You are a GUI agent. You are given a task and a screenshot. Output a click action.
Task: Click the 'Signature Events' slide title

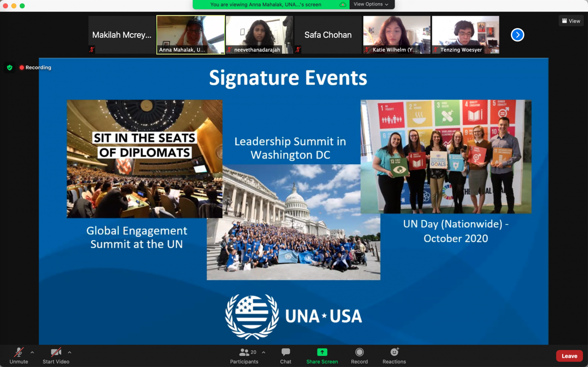click(x=288, y=78)
